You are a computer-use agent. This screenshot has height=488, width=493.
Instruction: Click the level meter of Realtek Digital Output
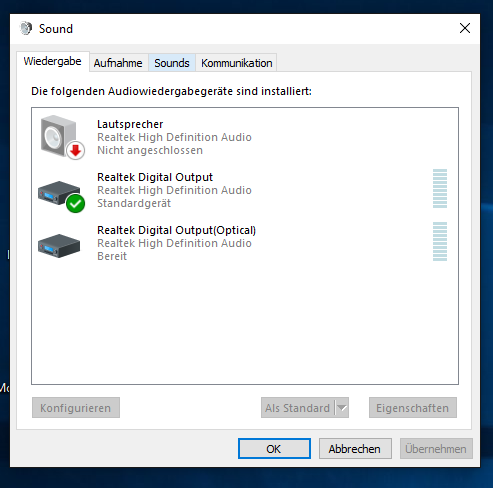(x=440, y=189)
